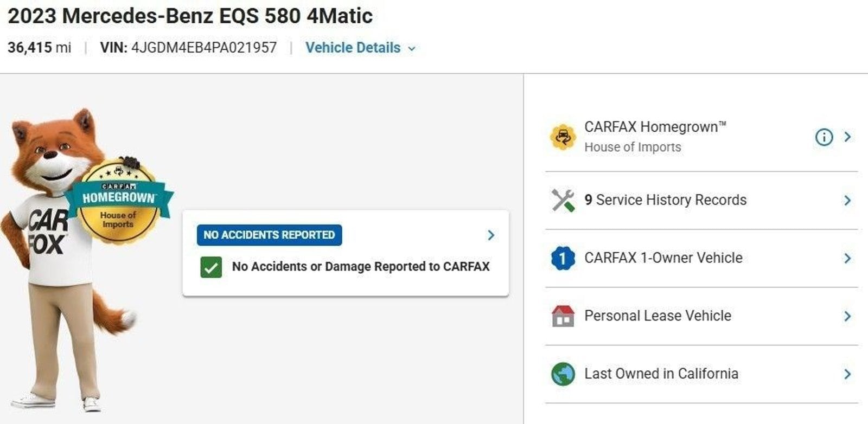Screen dimensions: 868x424
Task: Select the VIN number 4JGDM4EB4PA021957
Action: click(x=204, y=48)
